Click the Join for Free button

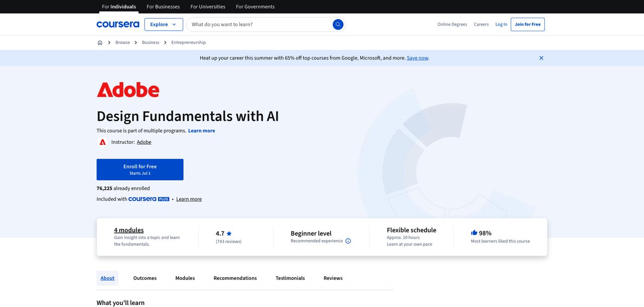(528, 24)
